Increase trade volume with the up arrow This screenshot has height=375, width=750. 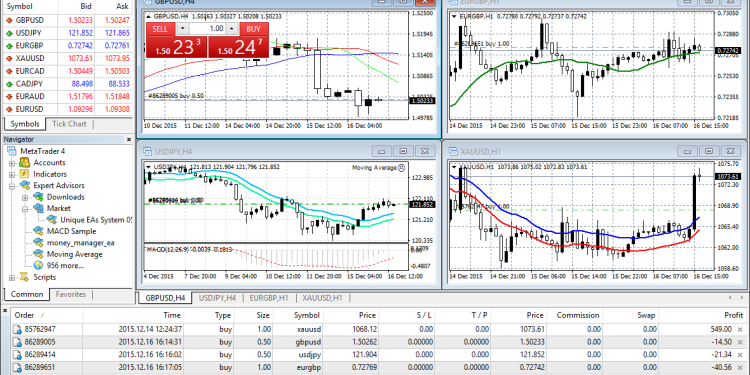tap(232, 29)
